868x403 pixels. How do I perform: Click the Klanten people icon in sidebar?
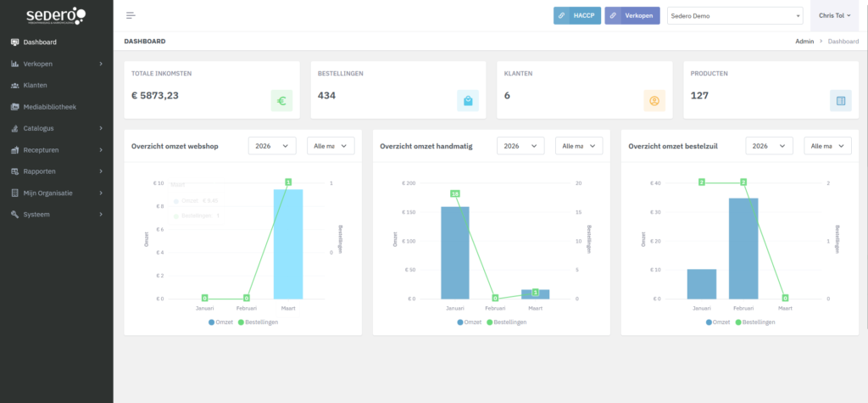click(x=15, y=85)
